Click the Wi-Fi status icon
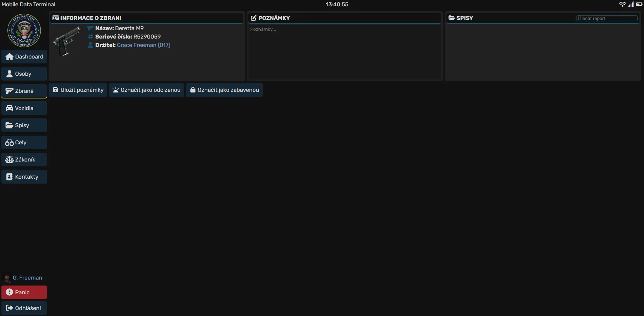This screenshot has width=644, height=316. [622, 5]
